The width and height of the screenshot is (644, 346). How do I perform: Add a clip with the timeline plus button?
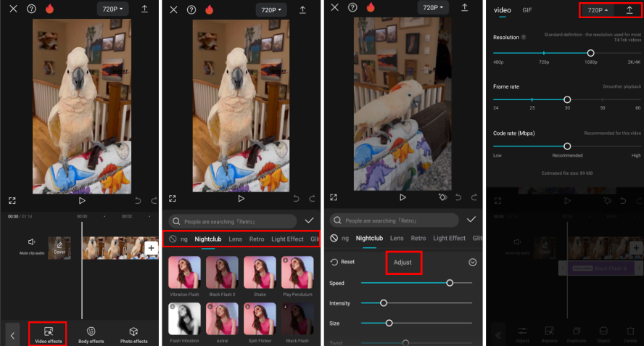[151, 248]
